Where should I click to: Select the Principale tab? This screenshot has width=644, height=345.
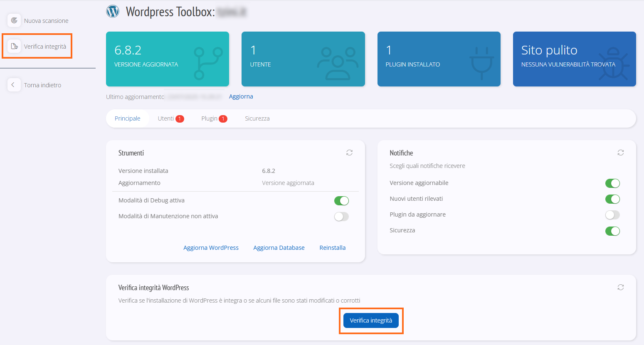[x=128, y=118]
